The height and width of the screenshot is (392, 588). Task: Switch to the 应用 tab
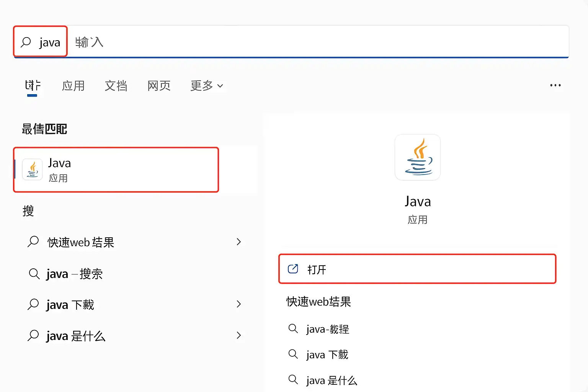(x=73, y=86)
